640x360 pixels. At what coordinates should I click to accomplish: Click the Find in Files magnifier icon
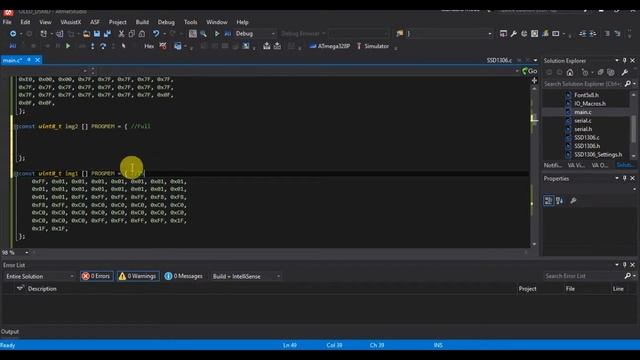click(203, 34)
